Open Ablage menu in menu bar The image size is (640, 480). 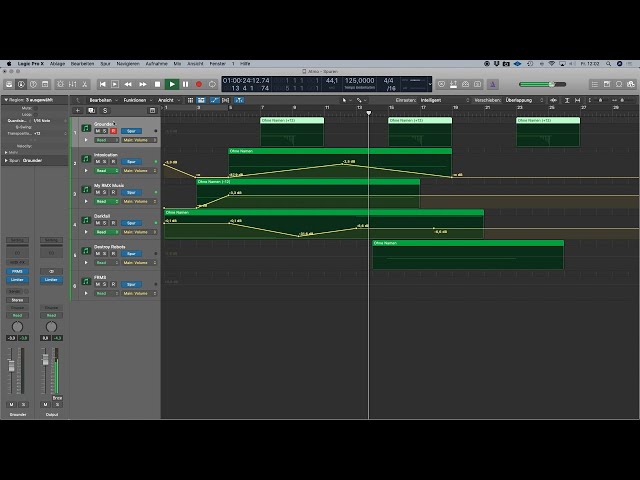pos(58,64)
